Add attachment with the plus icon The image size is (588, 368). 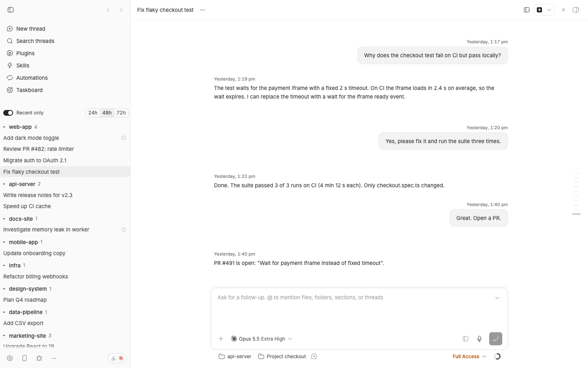coord(221,339)
